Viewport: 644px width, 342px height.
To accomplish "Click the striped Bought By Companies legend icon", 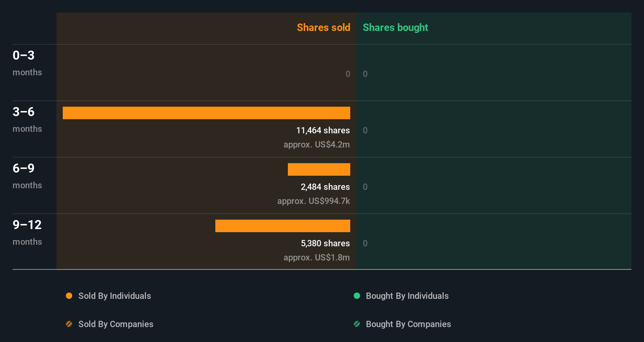I will point(357,324).
